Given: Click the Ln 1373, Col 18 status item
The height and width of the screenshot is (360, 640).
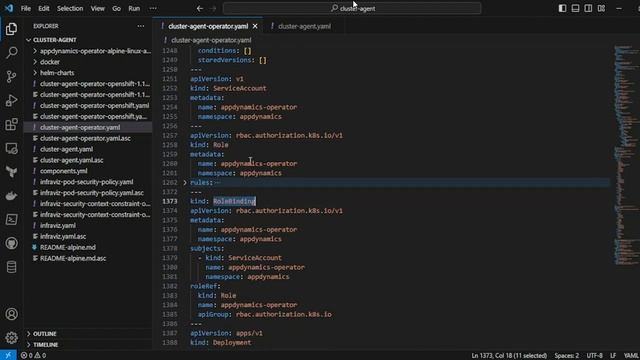Looking at the screenshot, I should coord(509,356).
